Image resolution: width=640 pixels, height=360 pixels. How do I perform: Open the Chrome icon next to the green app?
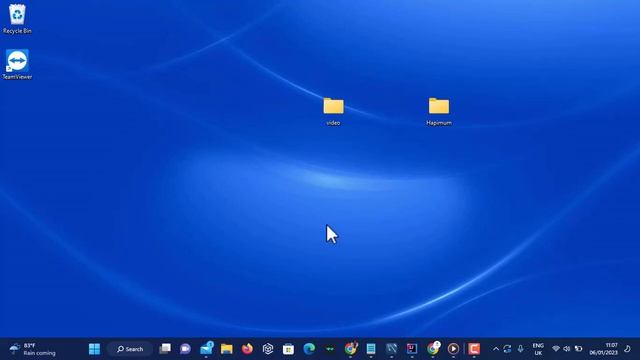[351, 348]
